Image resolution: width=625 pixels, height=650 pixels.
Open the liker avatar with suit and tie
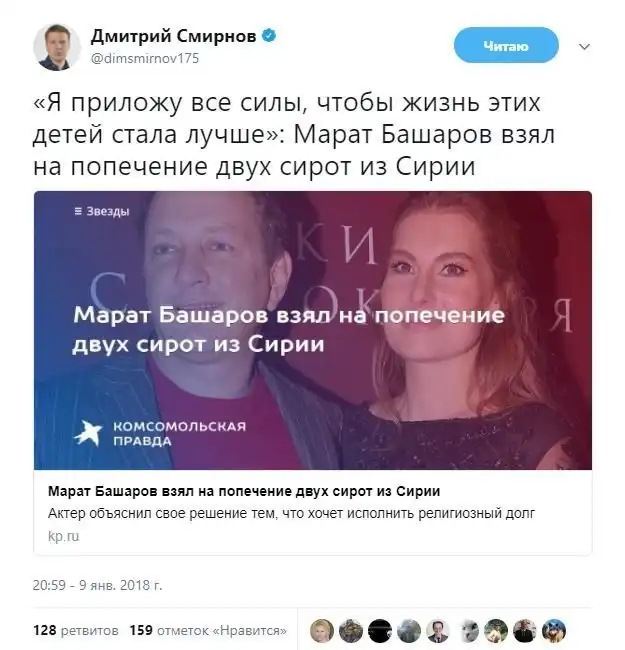point(438,631)
